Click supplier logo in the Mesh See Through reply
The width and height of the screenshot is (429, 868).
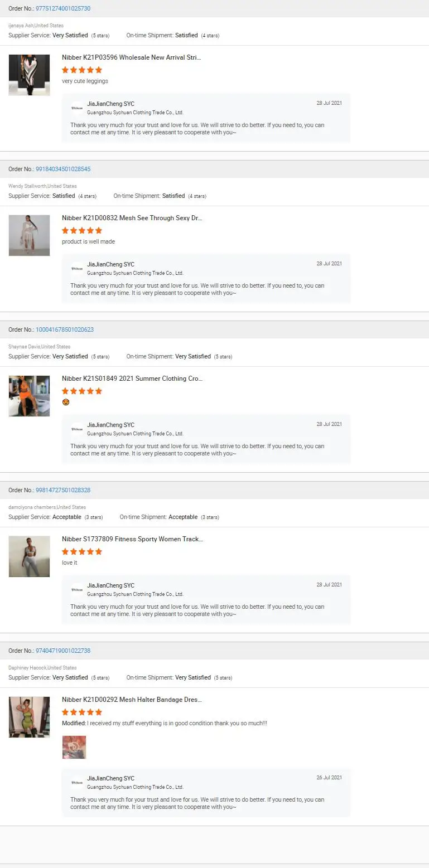click(x=77, y=268)
